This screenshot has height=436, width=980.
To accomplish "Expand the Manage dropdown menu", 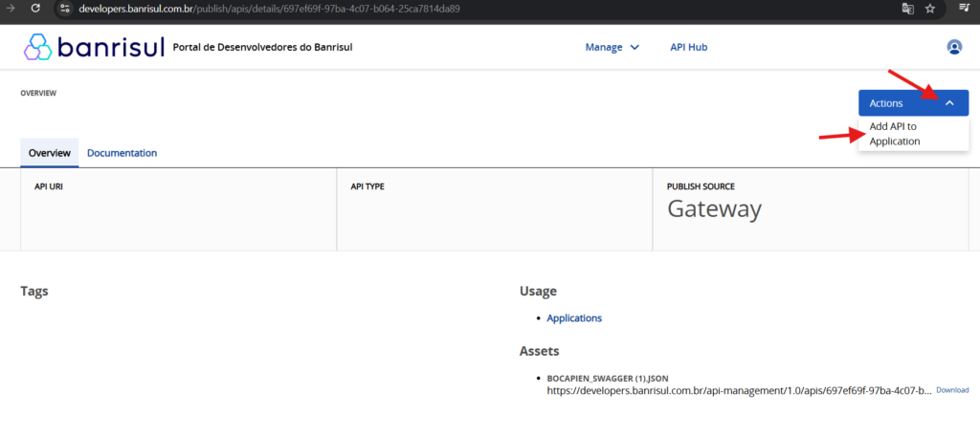I will click(612, 47).
